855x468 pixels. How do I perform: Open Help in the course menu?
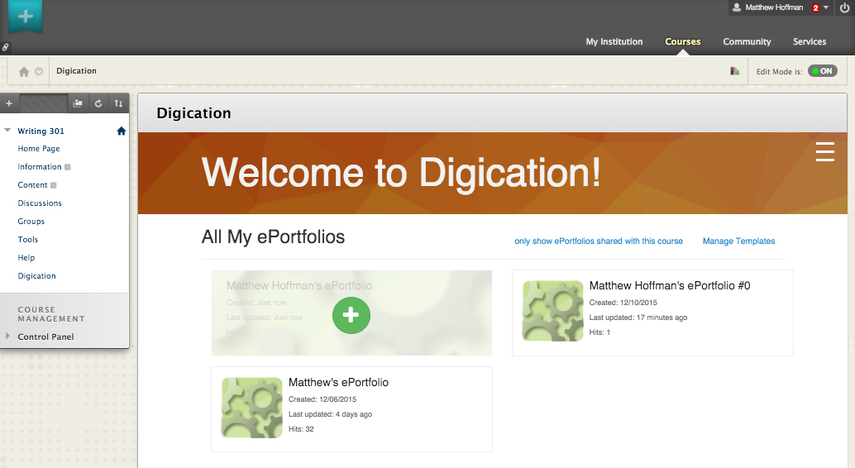26,257
